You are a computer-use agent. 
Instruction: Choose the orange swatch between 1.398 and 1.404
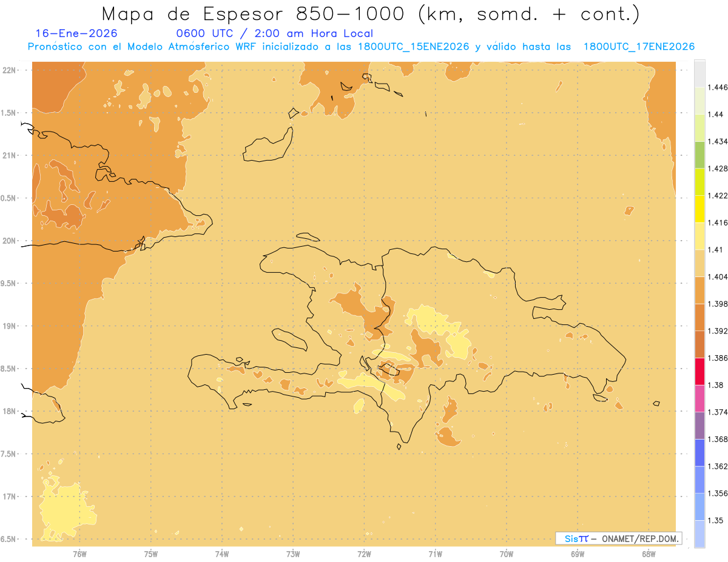(x=699, y=290)
